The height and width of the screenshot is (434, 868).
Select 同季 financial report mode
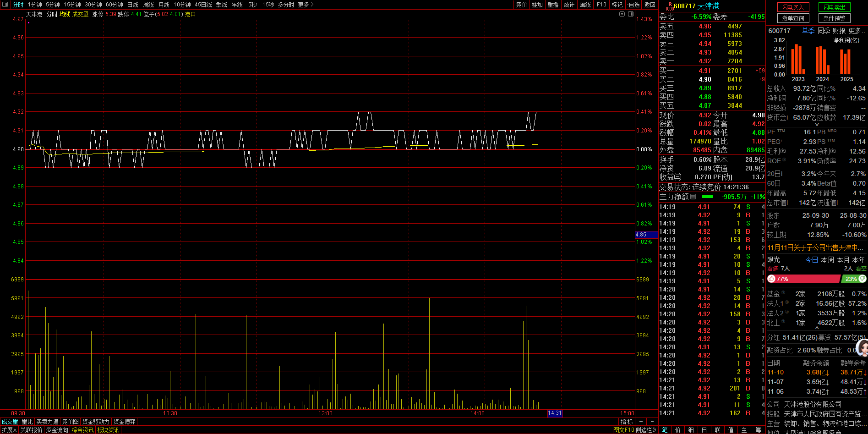(x=824, y=31)
